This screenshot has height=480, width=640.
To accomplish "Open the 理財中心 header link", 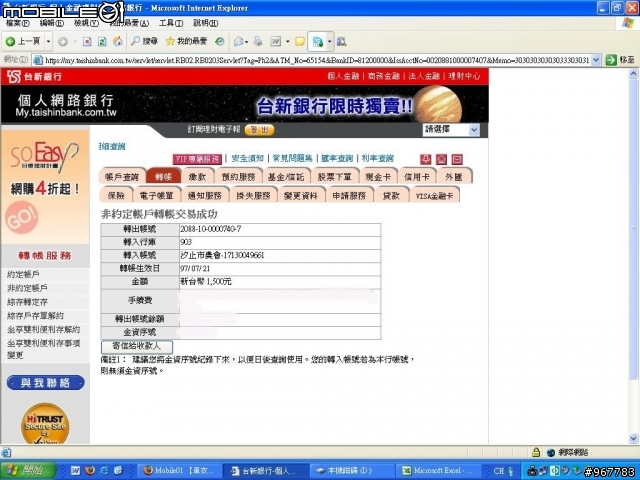I will [x=464, y=76].
